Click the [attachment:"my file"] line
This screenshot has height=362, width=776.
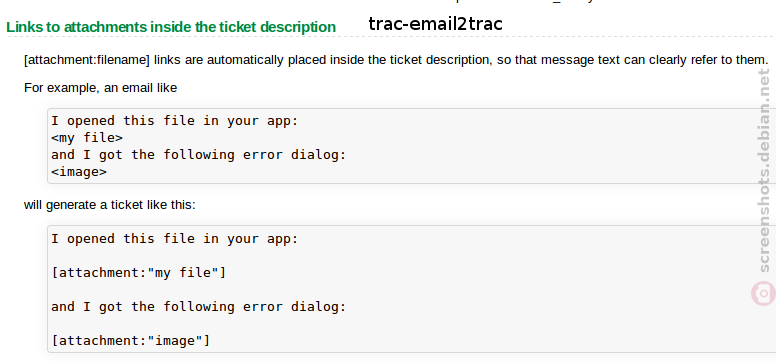[139, 273]
